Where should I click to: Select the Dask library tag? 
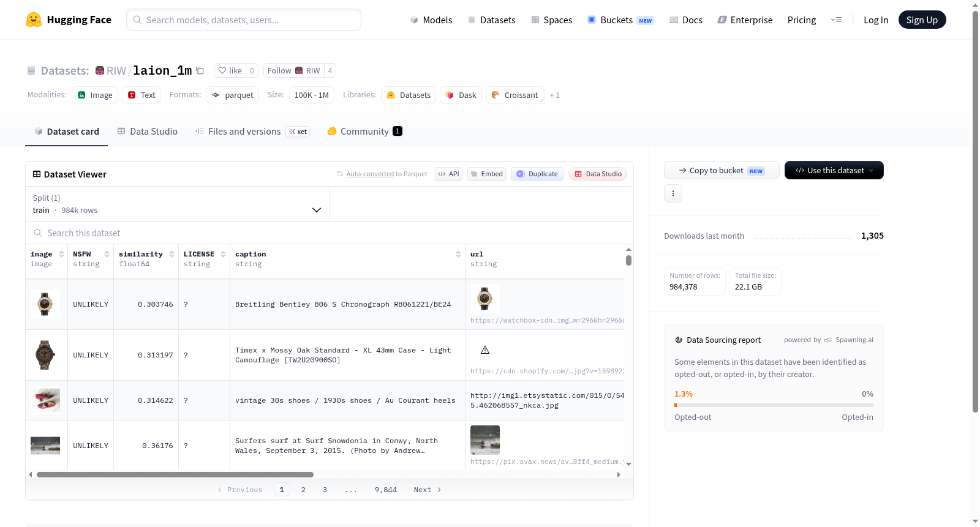coord(461,95)
